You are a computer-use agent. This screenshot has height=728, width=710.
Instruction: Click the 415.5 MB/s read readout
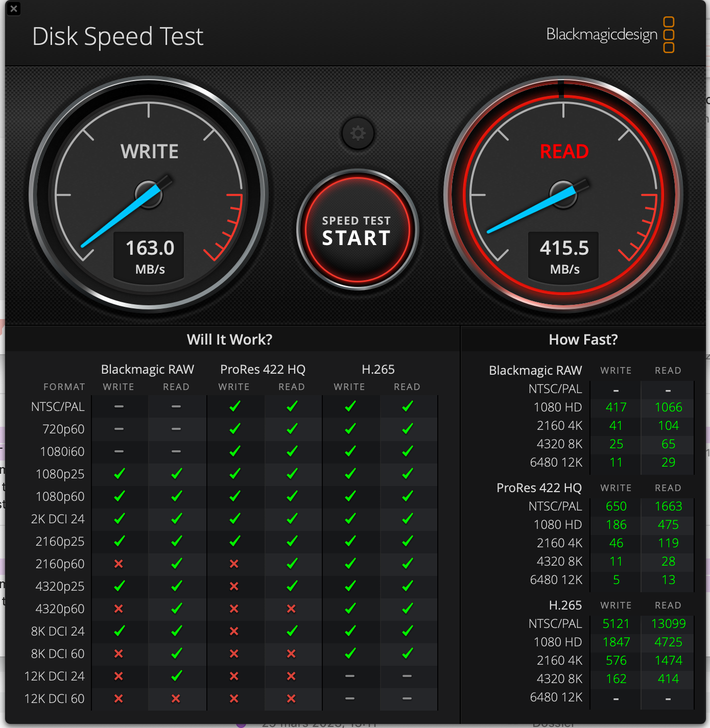564,256
